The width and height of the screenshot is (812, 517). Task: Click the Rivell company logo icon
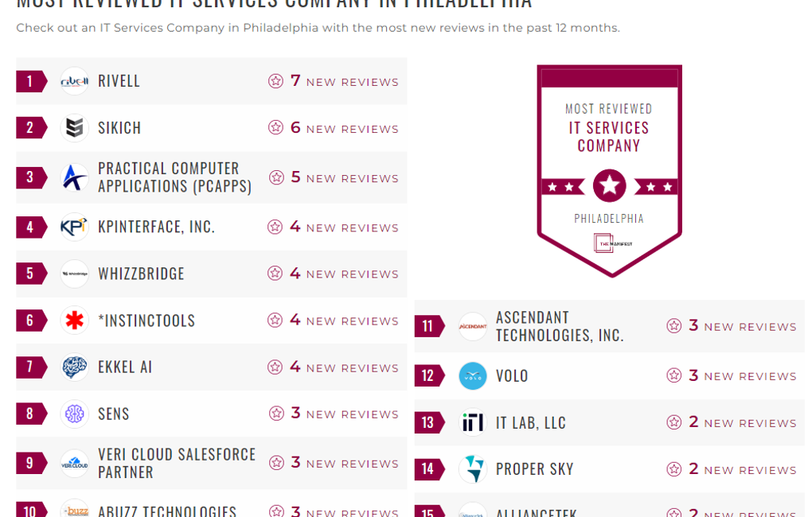click(74, 81)
